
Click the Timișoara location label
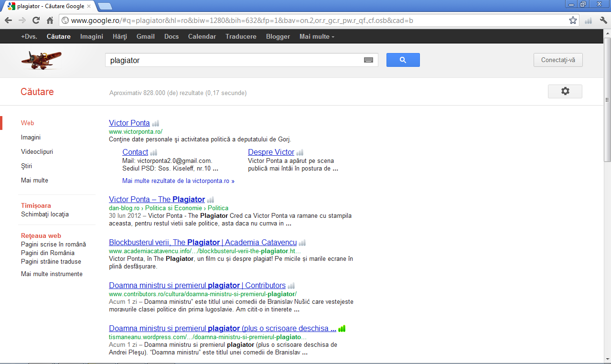[36, 206]
